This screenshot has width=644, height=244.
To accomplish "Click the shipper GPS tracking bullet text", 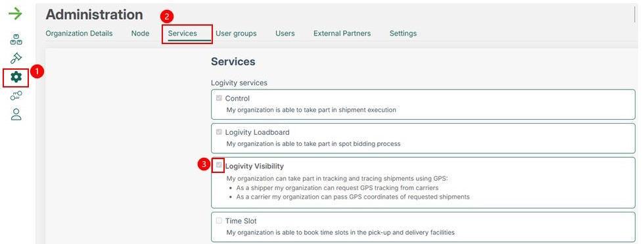I will [337, 187].
